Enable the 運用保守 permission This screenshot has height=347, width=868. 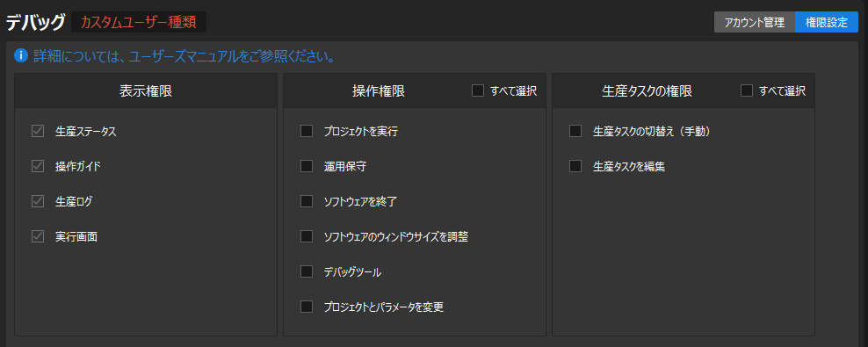pyautogui.click(x=307, y=167)
